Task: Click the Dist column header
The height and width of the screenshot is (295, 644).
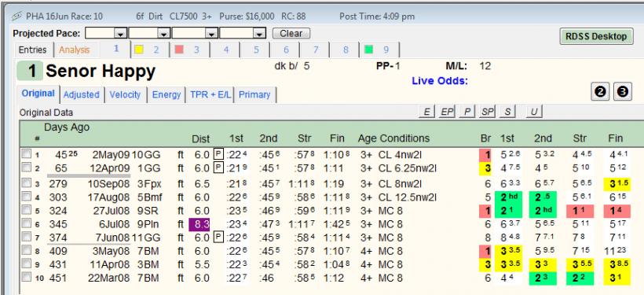Action: (x=201, y=138)
